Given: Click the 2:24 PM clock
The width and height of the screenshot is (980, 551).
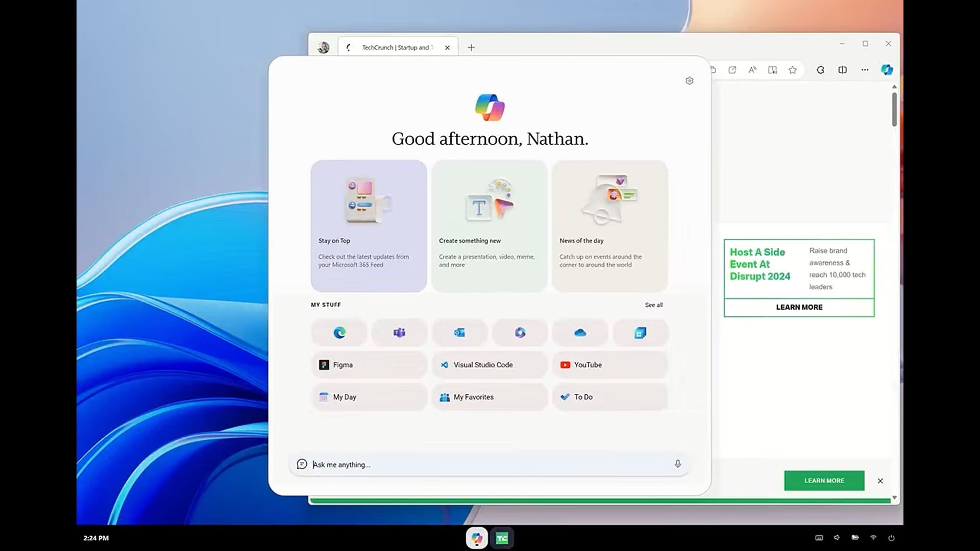Looking at the screenshot, I should 96,538.
